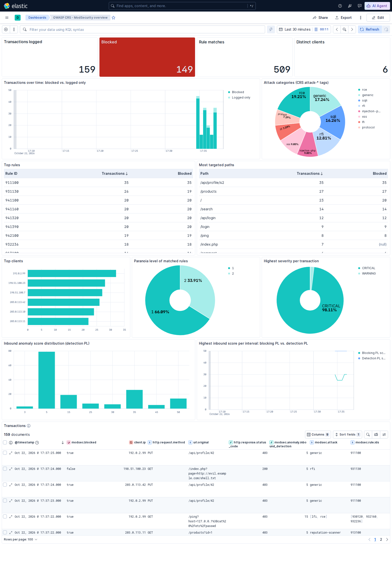Image resolution: width=392 pixels, height=576 pixels.
Task: Step time range forward
Action: click(352, 29)
